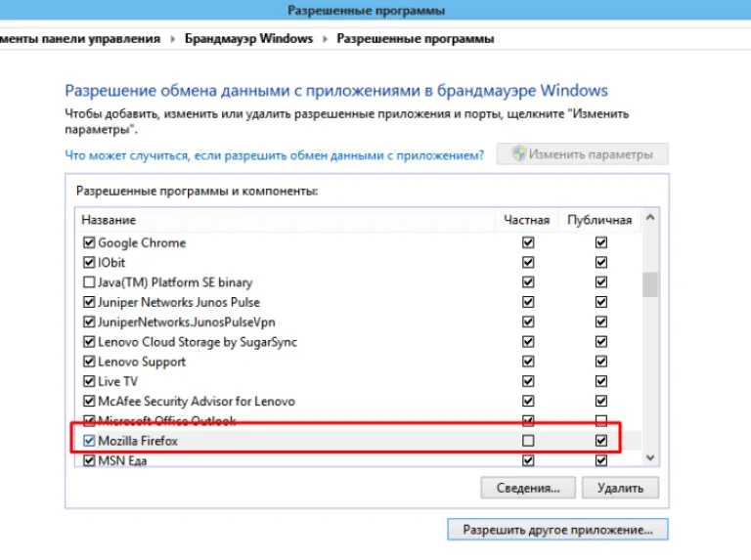Toggle Публичная checkbox for Lenovo Support
The width and height of the screenshot is (751, 560).
tap(601, 362)
